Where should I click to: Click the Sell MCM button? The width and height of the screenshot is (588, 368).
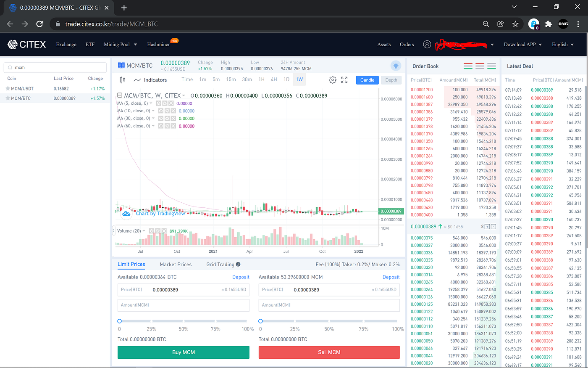tap(329, 352)
